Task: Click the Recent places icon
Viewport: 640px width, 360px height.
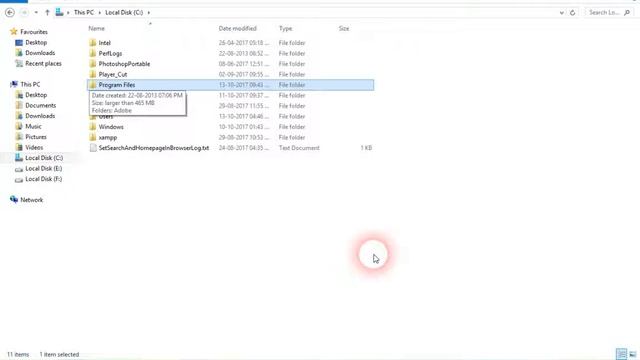Action: tap(19, 64)
